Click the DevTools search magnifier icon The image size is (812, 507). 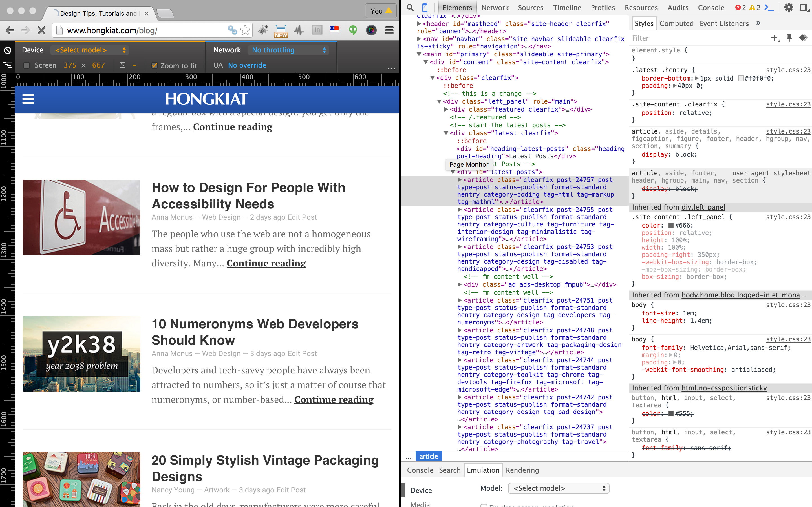410,7
